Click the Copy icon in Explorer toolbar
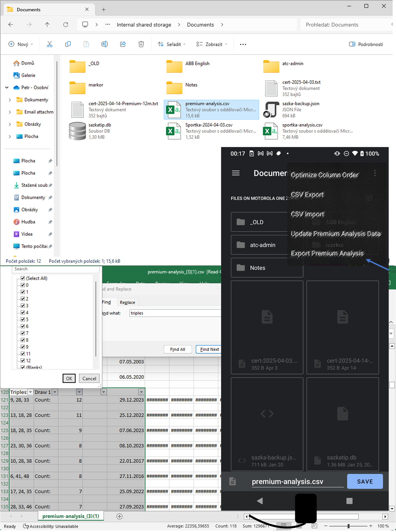The width and height of the screenshot is (396, 532). pyautogui.click(x=68, y=44)
